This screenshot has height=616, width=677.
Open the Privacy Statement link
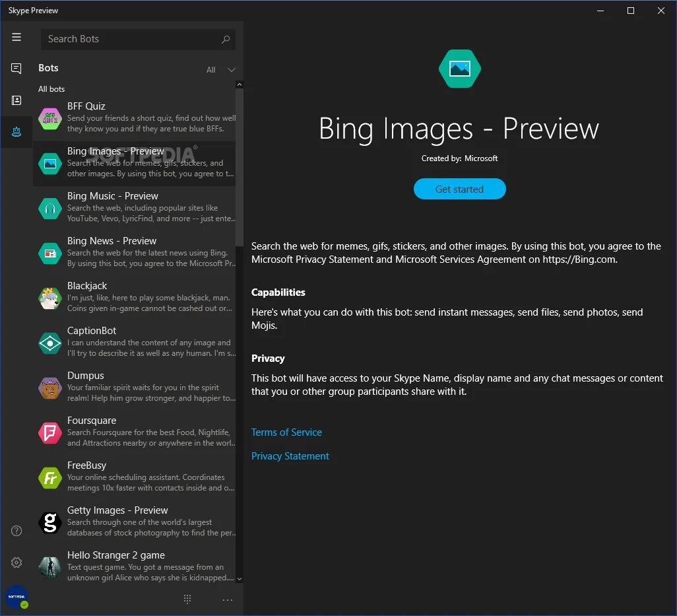coord(290,456)
